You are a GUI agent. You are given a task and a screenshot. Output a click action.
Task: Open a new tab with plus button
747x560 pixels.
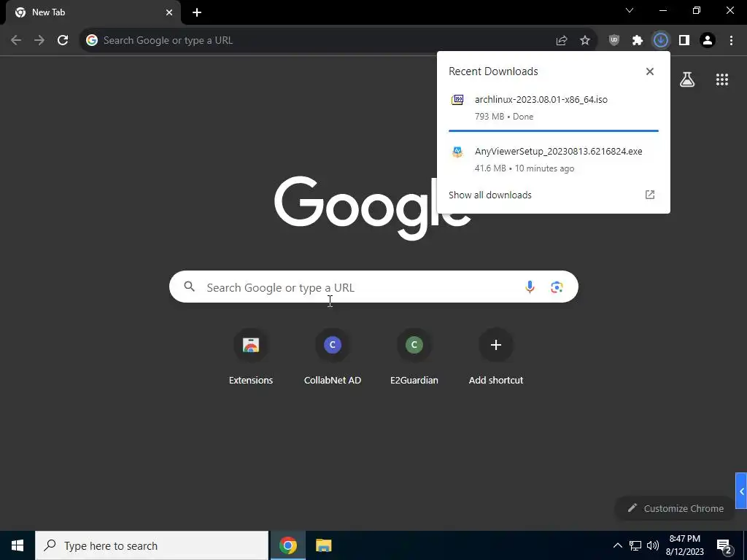(197, 12)
